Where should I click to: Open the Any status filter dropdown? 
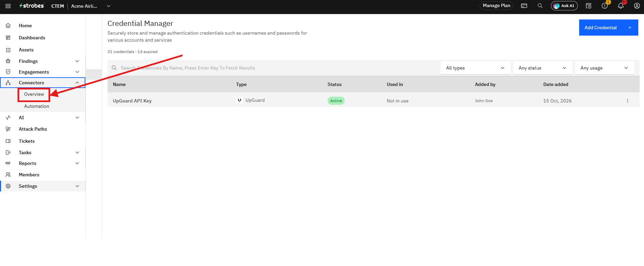click(543, 68)
